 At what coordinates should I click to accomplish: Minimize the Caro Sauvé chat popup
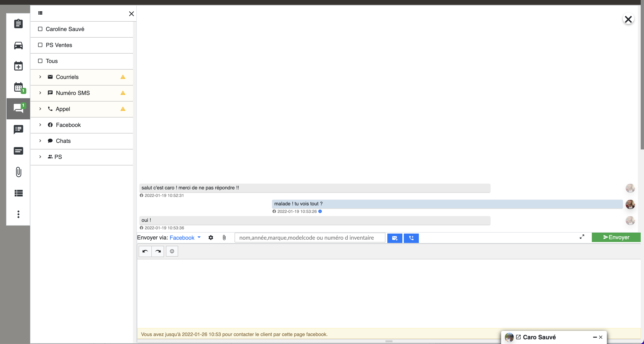pos(595,337)
